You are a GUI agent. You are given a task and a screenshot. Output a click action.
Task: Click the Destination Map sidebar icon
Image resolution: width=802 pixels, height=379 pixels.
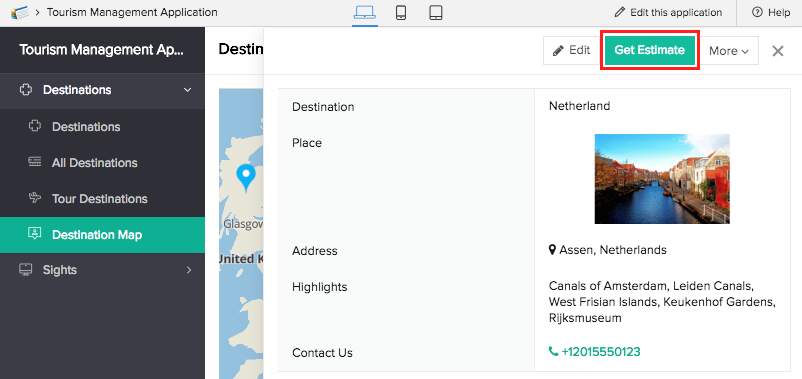click(34, 234)
